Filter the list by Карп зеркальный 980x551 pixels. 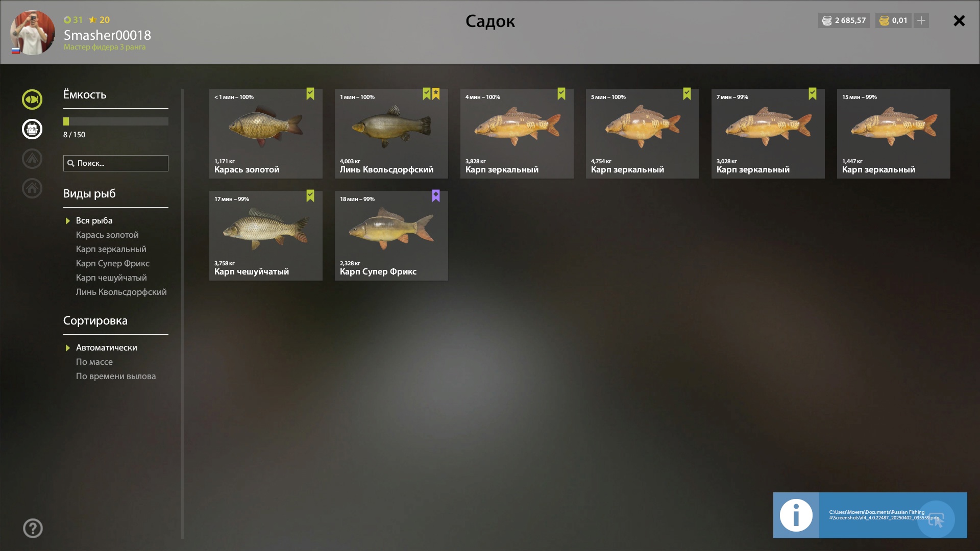point(111,249)
